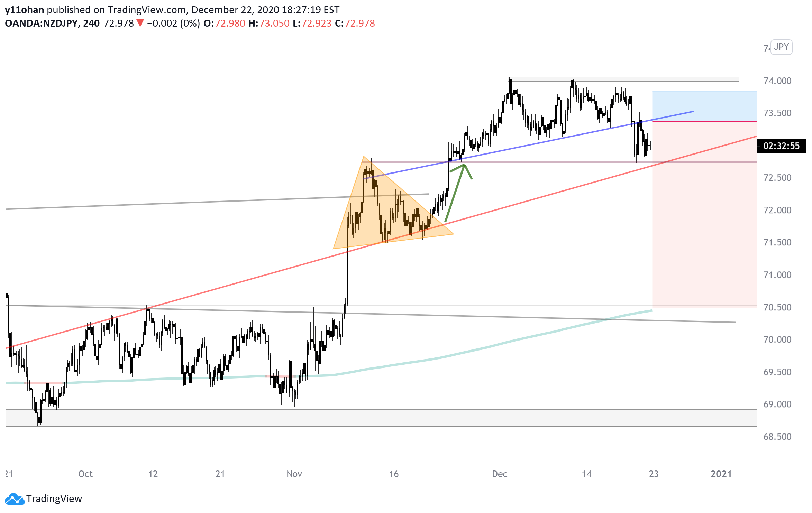Click the 16 date label

pyautogui.click(x=394, y=474)
